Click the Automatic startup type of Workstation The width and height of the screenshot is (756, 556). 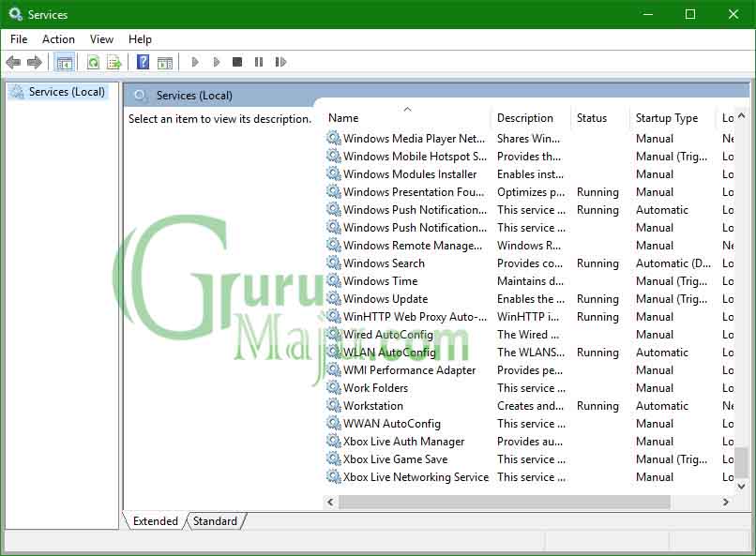(x=662, y=406)
